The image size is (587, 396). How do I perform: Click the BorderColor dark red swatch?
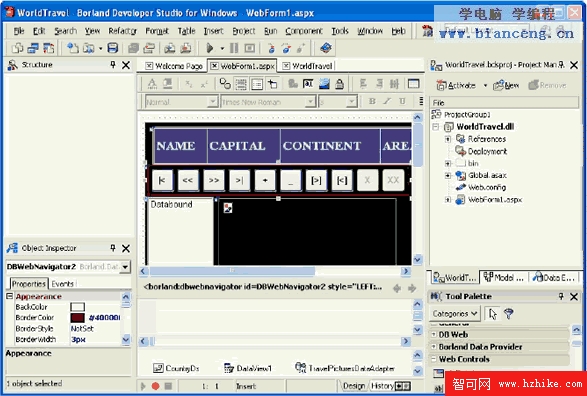click(x=77, y=318)
